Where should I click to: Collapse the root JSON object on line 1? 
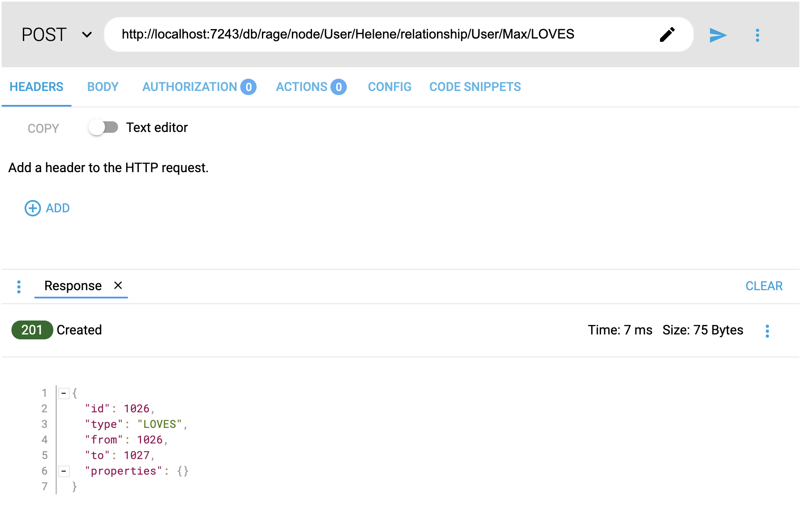click(64, 393)
